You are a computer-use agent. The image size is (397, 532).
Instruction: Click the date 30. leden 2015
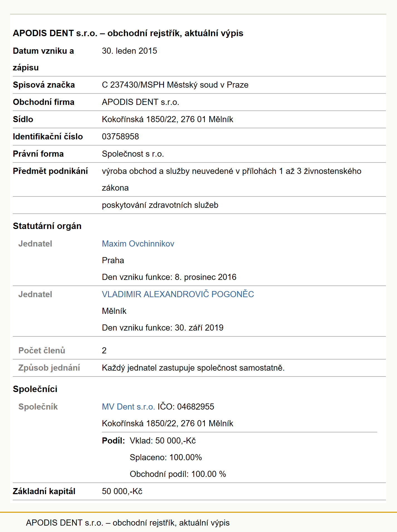pos(129,51)
